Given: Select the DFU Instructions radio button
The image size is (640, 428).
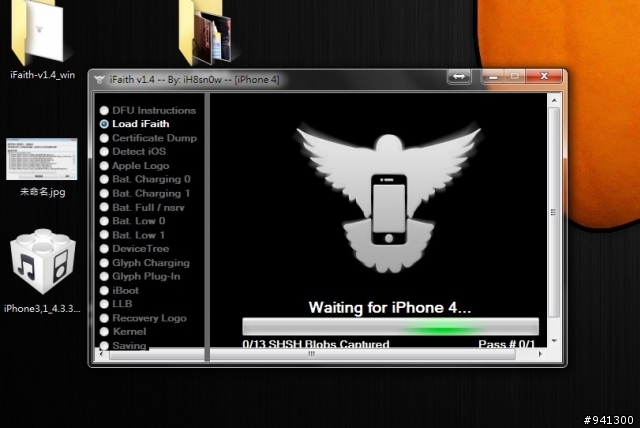Looking at the screenshot, I should click(104, 110).
